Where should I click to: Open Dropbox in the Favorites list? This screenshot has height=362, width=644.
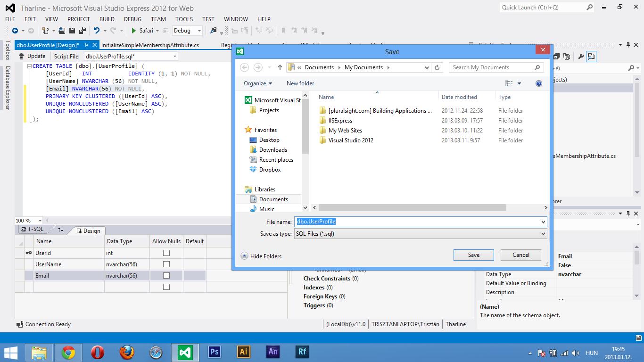[x=270, y=170]
